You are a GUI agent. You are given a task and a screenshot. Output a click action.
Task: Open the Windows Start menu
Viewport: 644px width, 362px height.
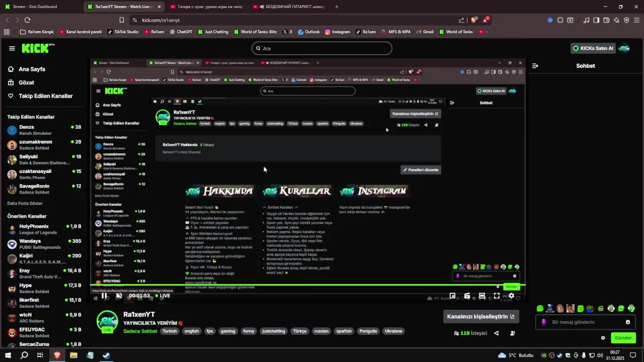[x=8, y=355]
